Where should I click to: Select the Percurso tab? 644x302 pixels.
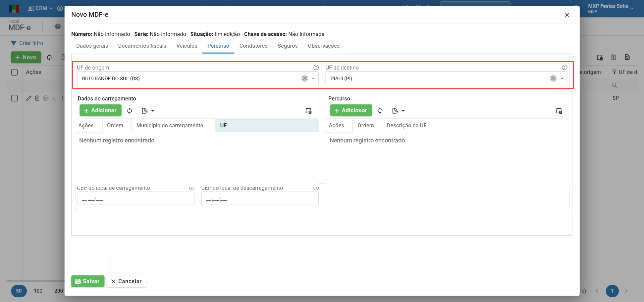[218, 46]
